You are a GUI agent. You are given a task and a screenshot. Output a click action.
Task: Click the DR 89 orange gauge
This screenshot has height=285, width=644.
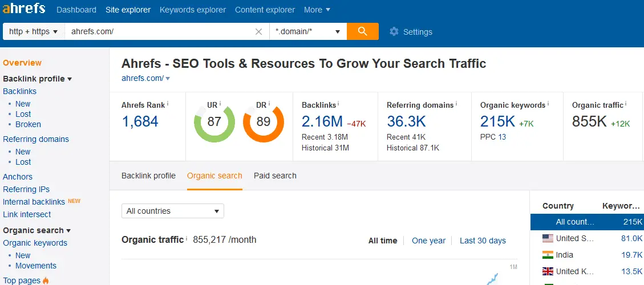[264, 122]
